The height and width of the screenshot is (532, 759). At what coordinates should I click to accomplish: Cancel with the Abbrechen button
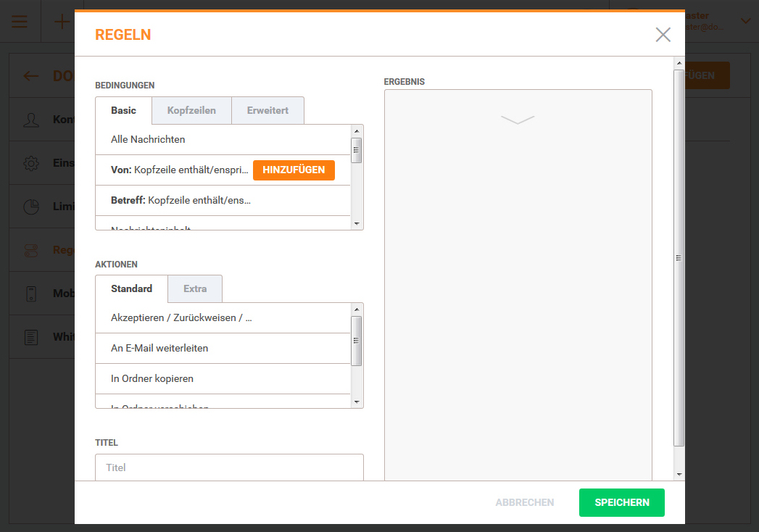tap(525, 502)
